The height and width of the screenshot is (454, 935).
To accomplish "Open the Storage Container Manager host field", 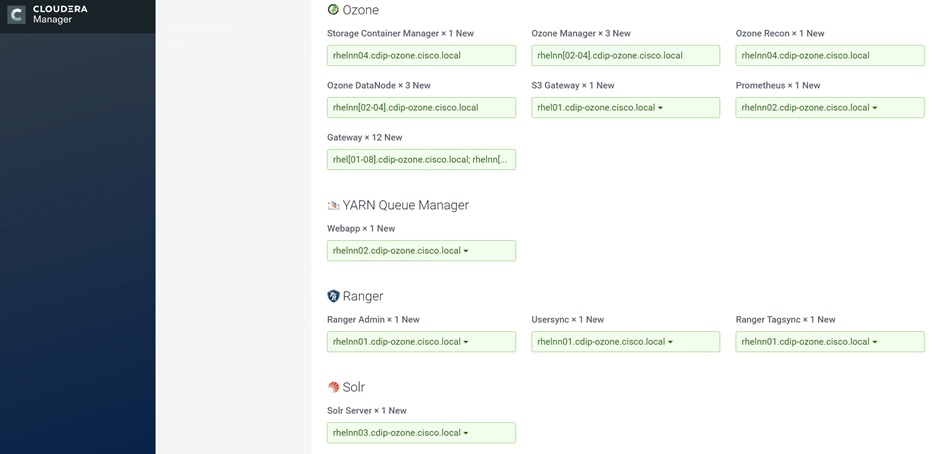I will (421, 55).
